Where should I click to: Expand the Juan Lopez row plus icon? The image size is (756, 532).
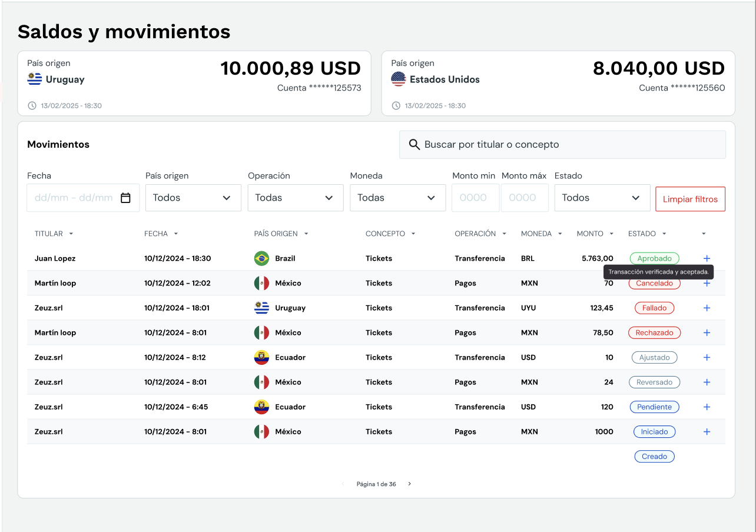[707, 258]
